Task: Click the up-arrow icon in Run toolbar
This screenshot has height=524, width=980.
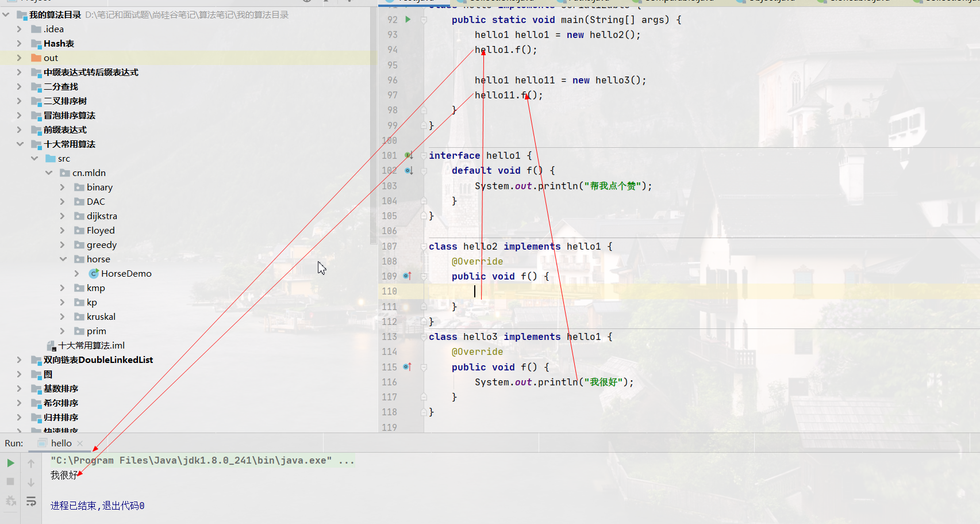Action: click(x=31, y=463)
